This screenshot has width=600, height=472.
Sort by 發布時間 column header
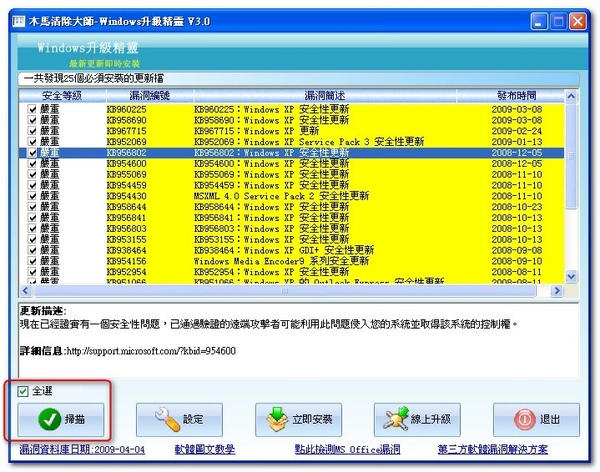click(x=510, y=95)
